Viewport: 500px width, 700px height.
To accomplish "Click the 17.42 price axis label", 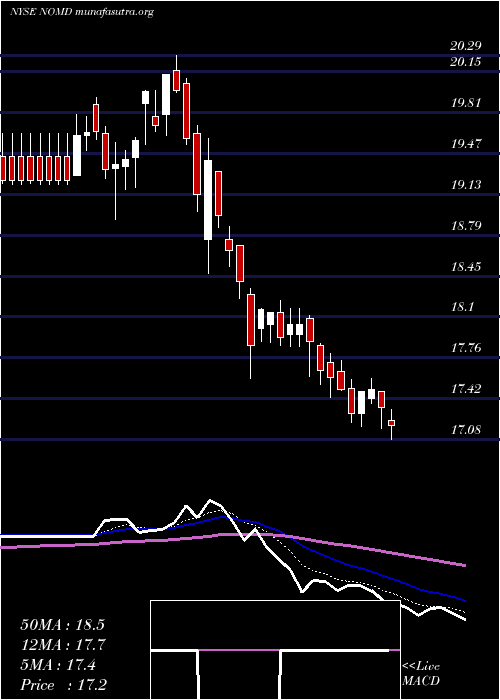I will pos(466,389).
